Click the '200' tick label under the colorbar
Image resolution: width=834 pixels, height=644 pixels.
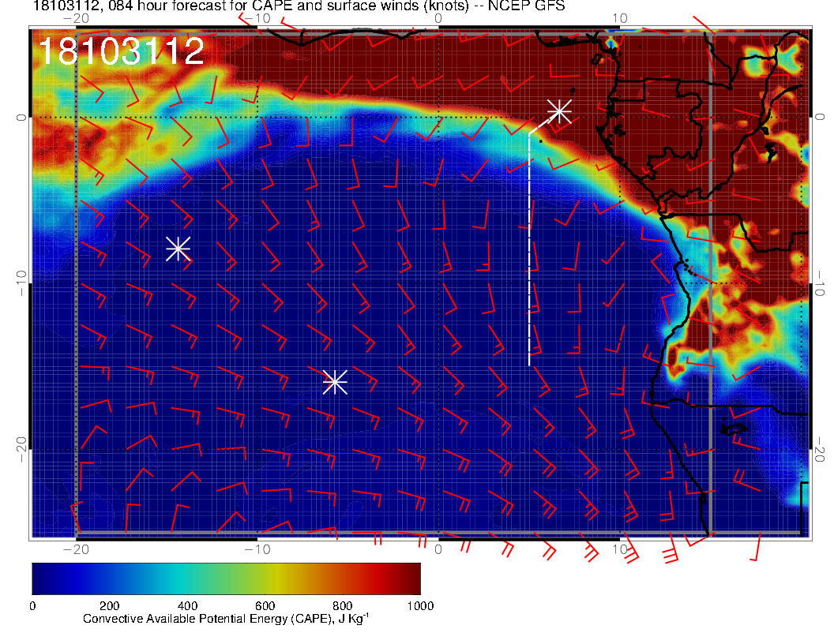(x=110, y=606)
